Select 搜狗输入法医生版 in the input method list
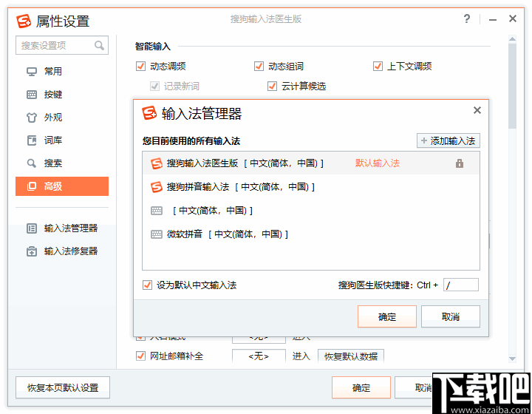The height and width of the screenshot is (414, 532). click(x=311, y=163)
